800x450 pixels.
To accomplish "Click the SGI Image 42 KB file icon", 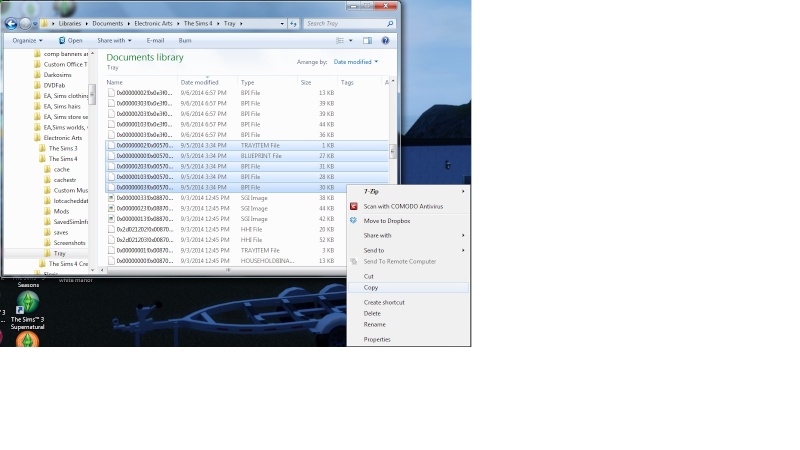I will [x=111, y=219].
